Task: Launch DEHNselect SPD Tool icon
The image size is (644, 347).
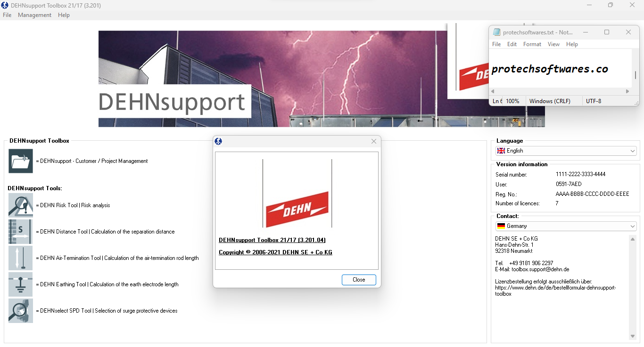Action: tap(21, 311)
